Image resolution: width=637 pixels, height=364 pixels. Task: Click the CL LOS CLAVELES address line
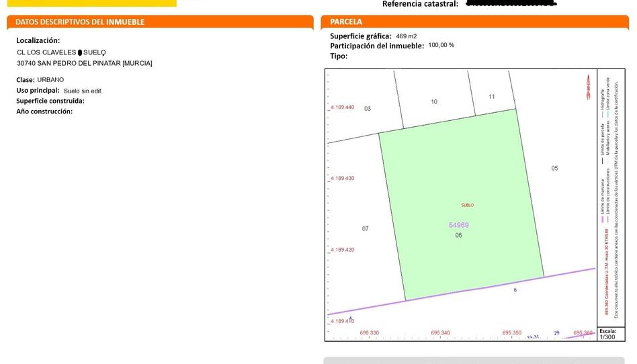(x=60, y=52)
